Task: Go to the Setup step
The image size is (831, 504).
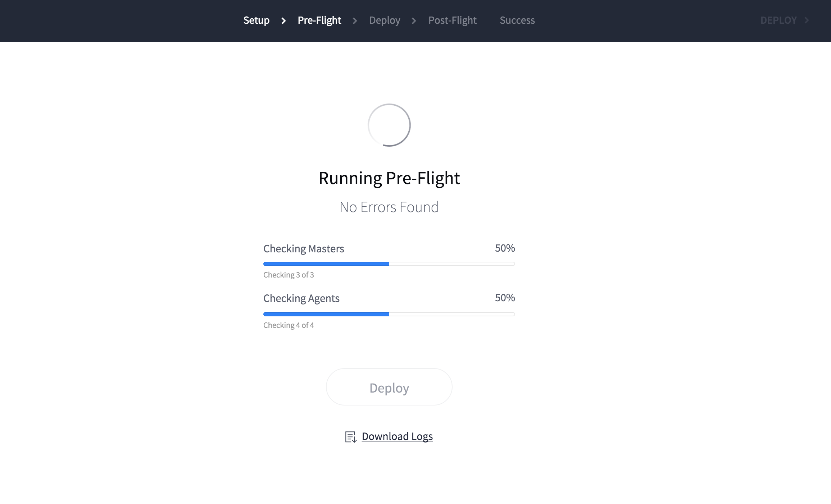Action: [x=256, y=20]
